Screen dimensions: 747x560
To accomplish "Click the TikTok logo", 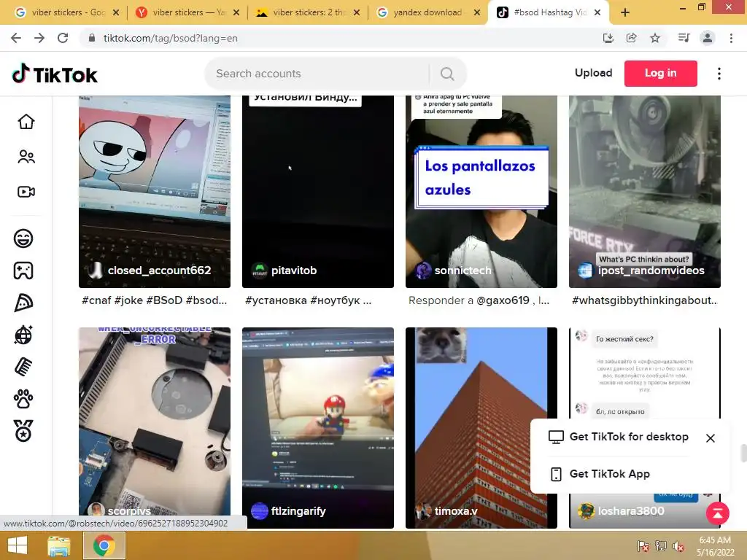I will (x=55, y=74).
